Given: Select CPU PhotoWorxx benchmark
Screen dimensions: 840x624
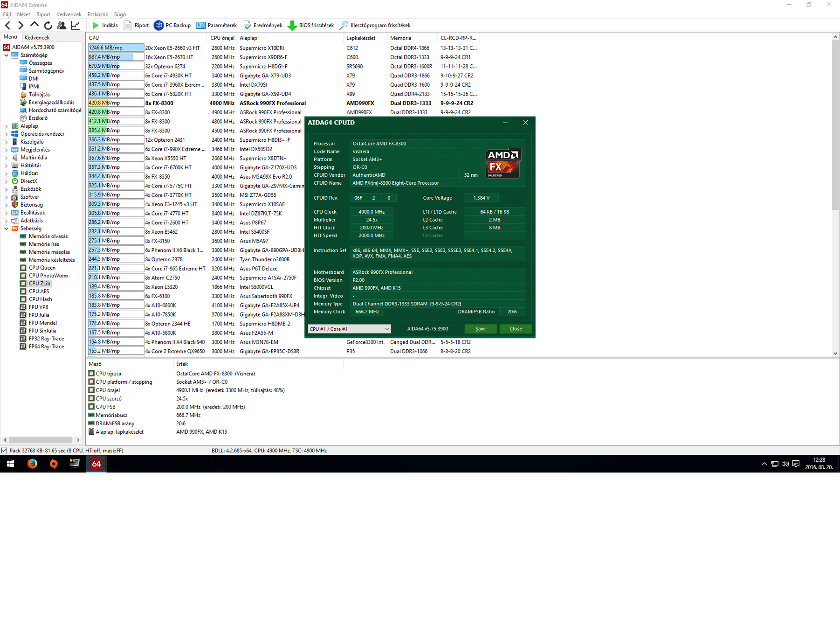Looking at the screenshot, I should pyautogui.click(x=48, y=276).
